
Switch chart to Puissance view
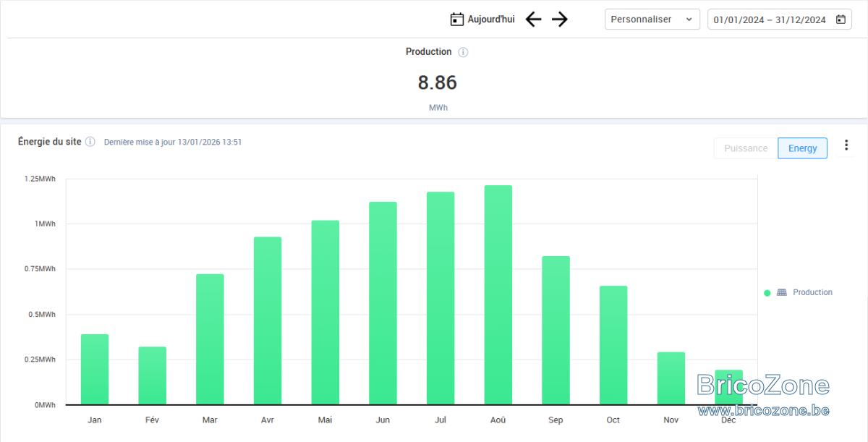tap(746, 148)
